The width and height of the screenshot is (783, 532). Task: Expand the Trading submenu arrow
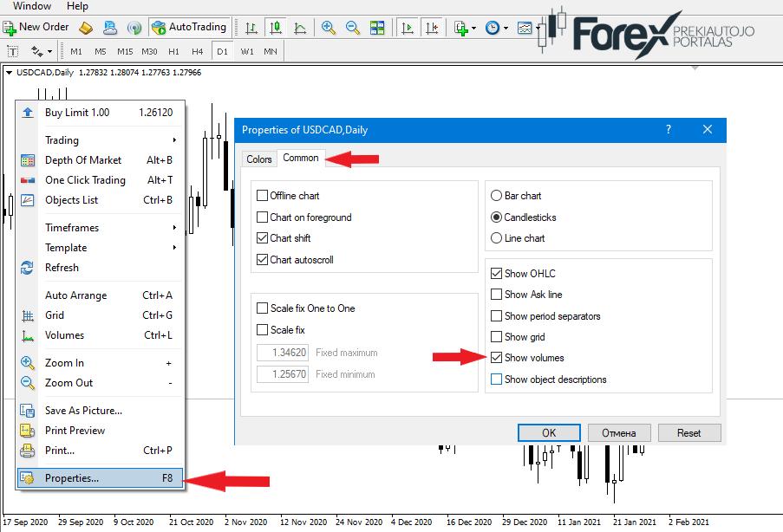(174, 139)
